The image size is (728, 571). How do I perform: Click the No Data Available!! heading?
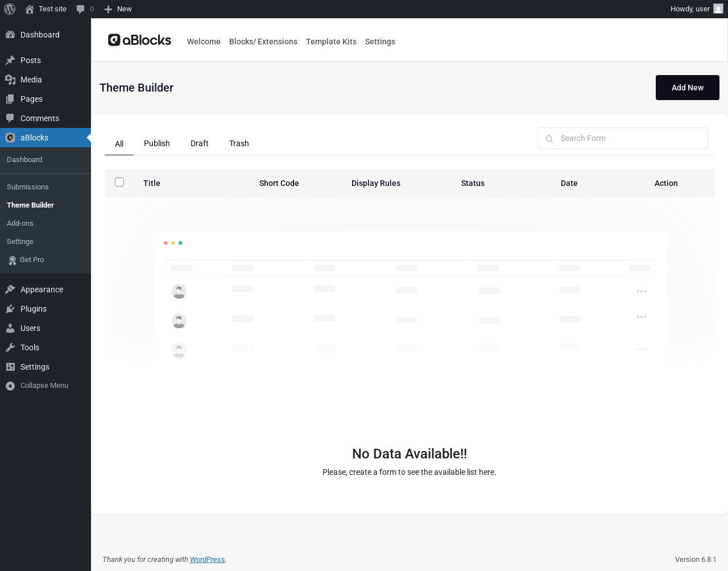tap(409, 454)
